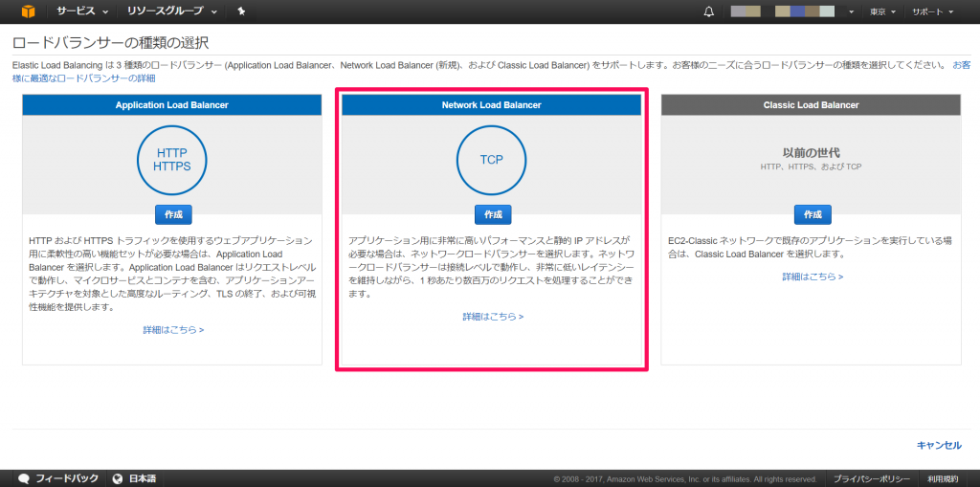Open 詳細はこちら link for Network Load Balancer

click(x=493, y=317)
